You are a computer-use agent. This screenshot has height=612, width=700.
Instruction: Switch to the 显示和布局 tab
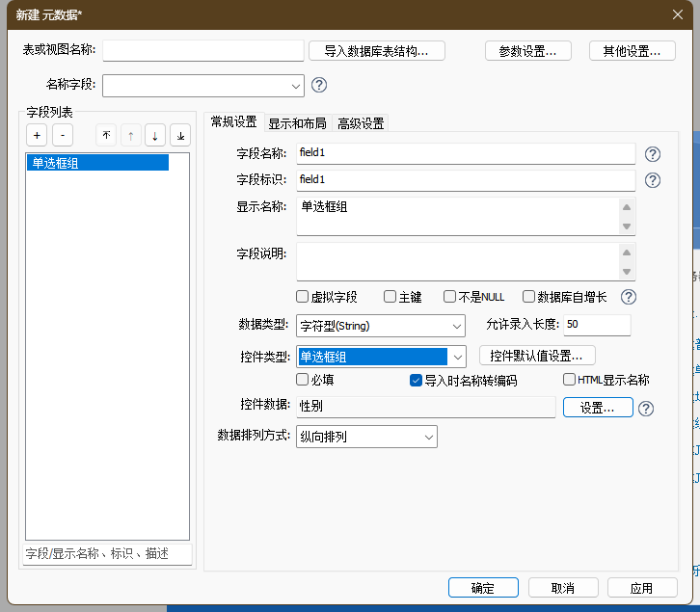point(297,123)
